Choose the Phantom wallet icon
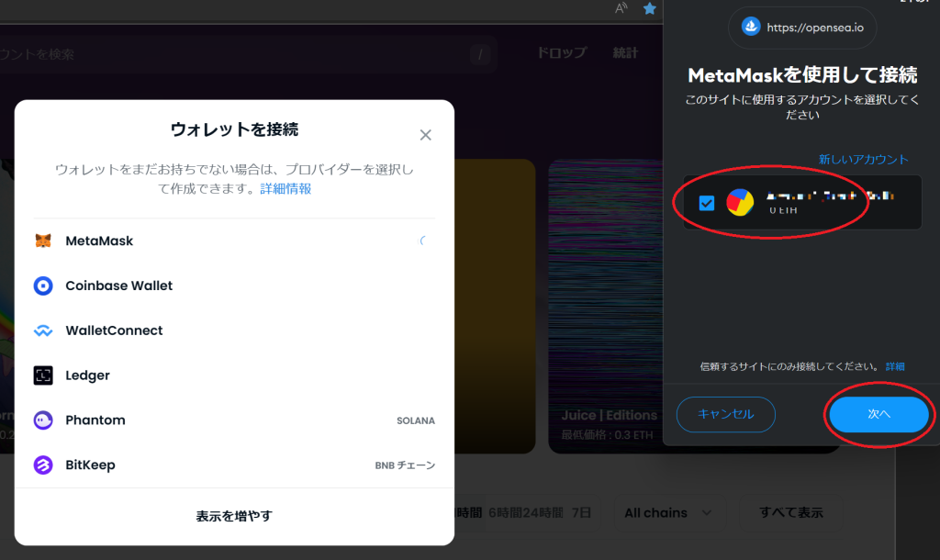This screenshot has width=940, height=560. pos(43,420)
